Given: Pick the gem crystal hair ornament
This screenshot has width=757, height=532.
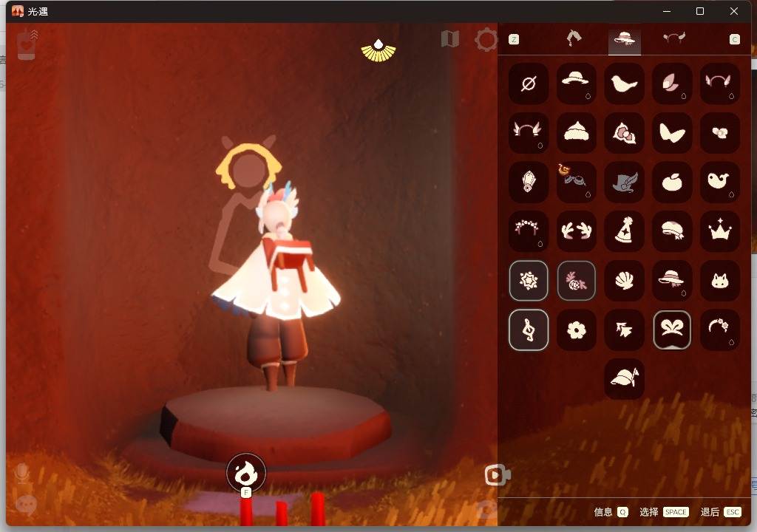Looking at the screenshot, I should pyautogui.click(x=529, y=182).
